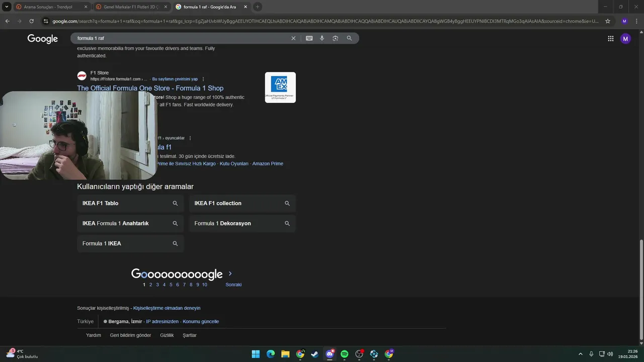Launch Microsoft Edge from the taskbar

271,354
